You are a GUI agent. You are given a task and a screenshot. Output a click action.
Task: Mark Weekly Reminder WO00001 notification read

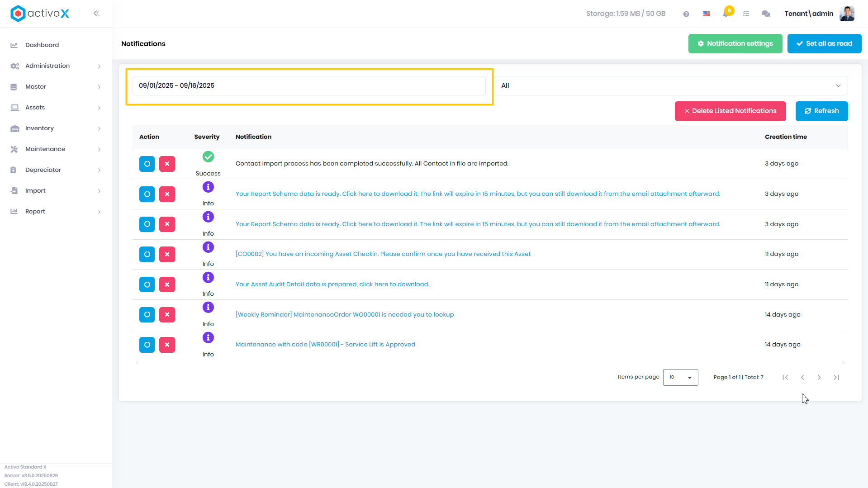(147, 314)
